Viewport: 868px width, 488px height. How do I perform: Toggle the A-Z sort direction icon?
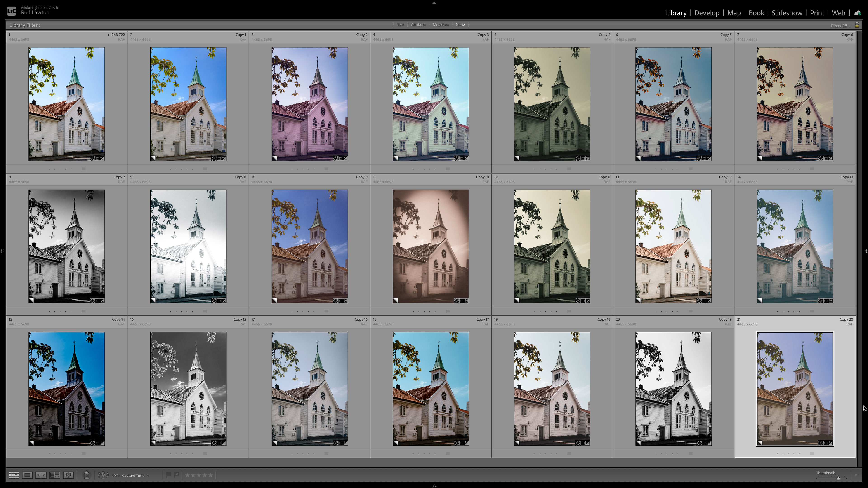tap(104, 475)
